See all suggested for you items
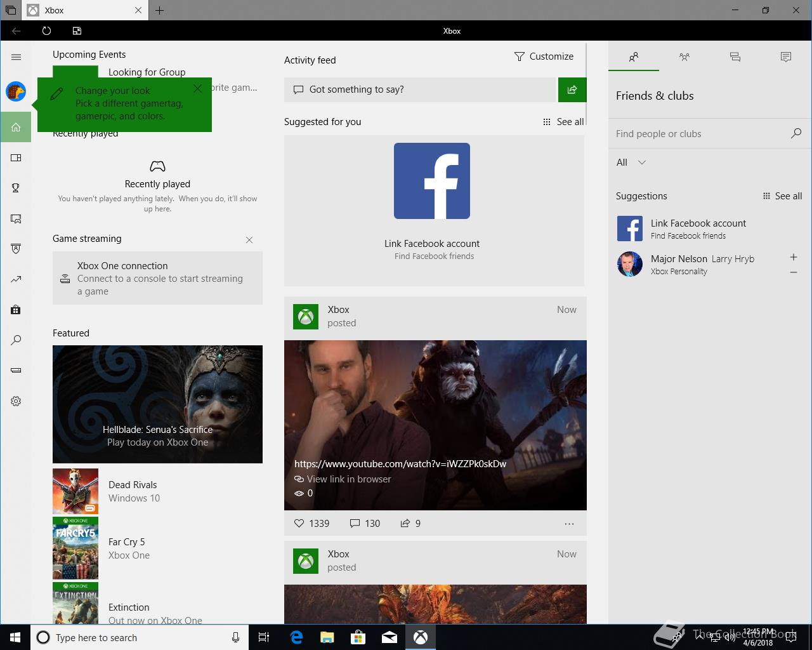Image resolution: width=812 pixels, height=650 pixels. [563, 122]
